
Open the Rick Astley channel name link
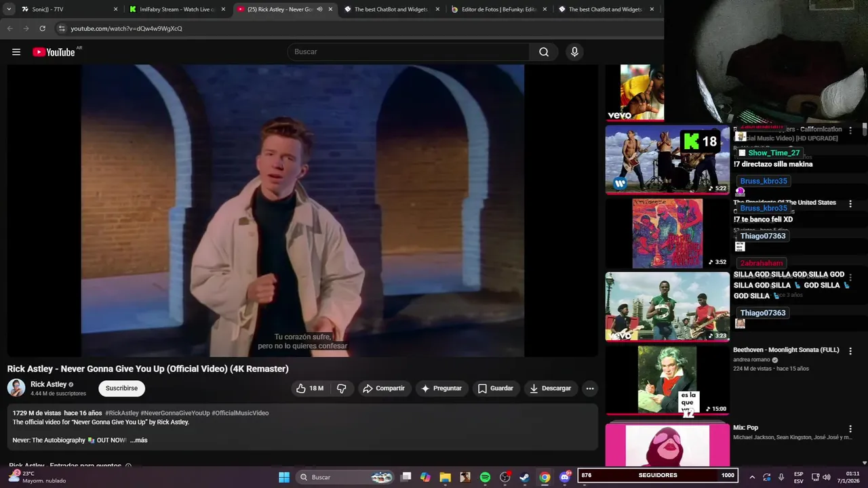tap(48, 384)
